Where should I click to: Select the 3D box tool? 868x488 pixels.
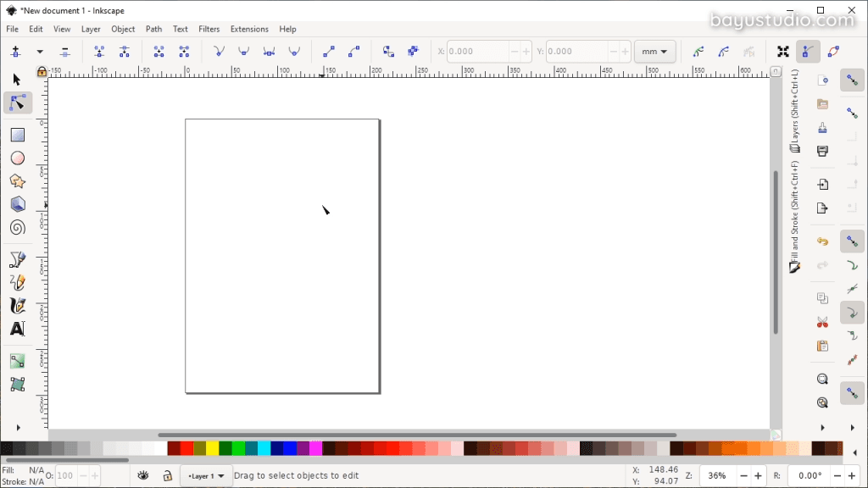pos(18,204)
